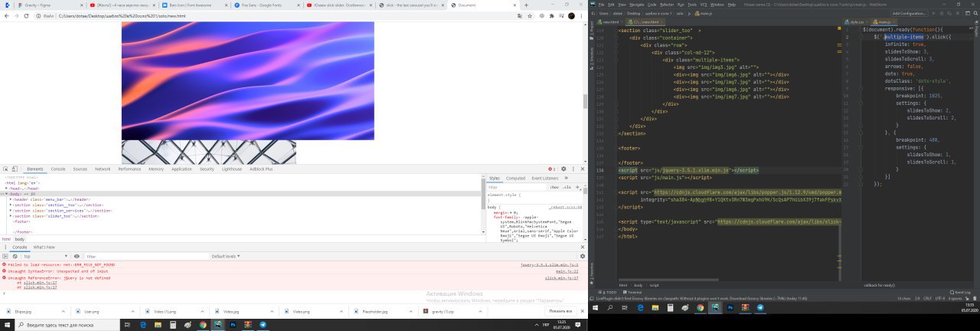Open the WebStorm Navigate menu
The height and width of the screenshot is (331, 980).
[637, 5]
